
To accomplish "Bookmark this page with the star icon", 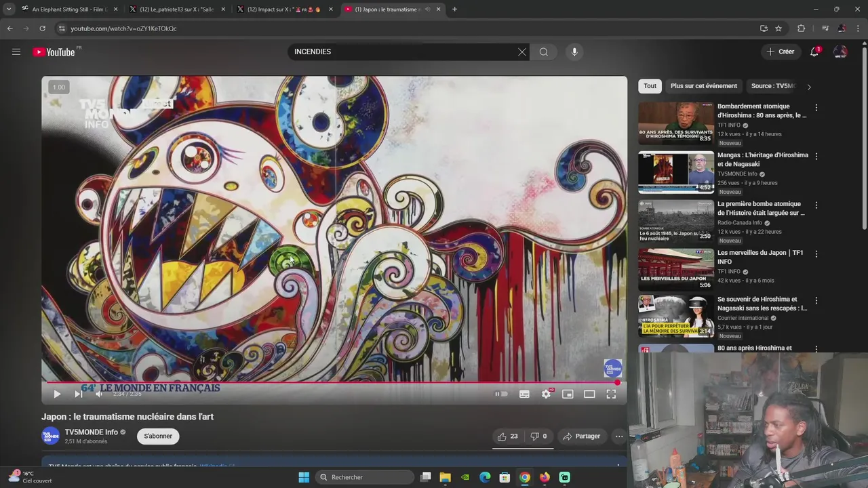I will coord(778,28).
